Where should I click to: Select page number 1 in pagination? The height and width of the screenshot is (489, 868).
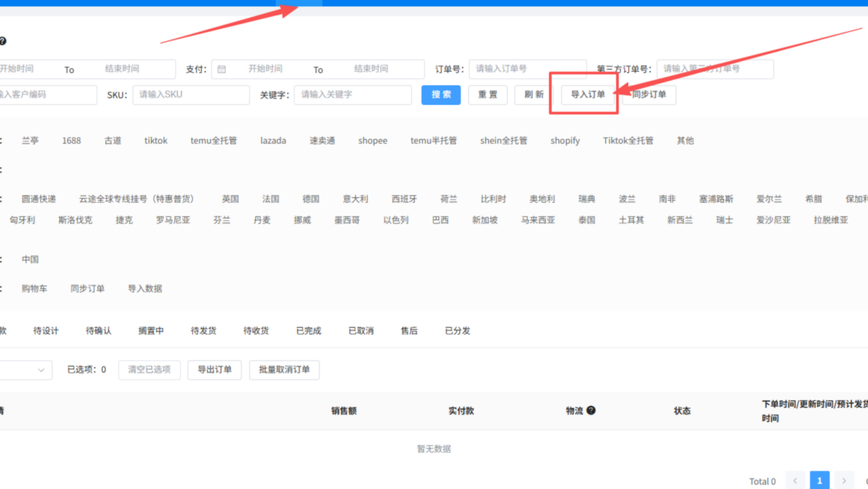coord(820,480)
